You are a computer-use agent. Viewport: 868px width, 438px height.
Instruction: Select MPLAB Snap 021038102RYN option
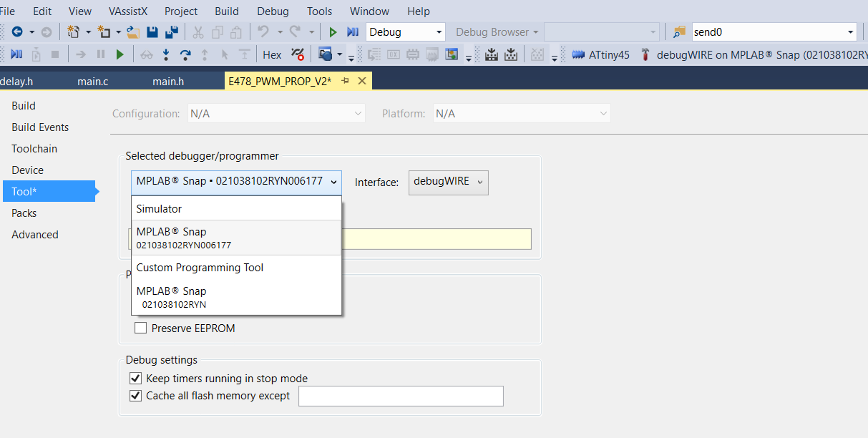[236, 297]
